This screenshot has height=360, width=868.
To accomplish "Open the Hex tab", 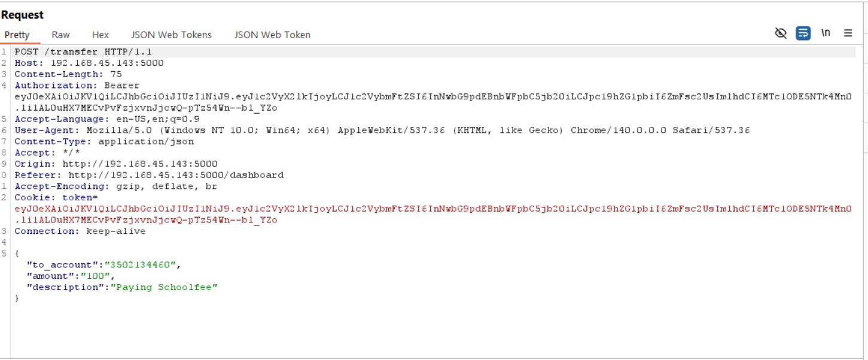I will pos(100,35).
